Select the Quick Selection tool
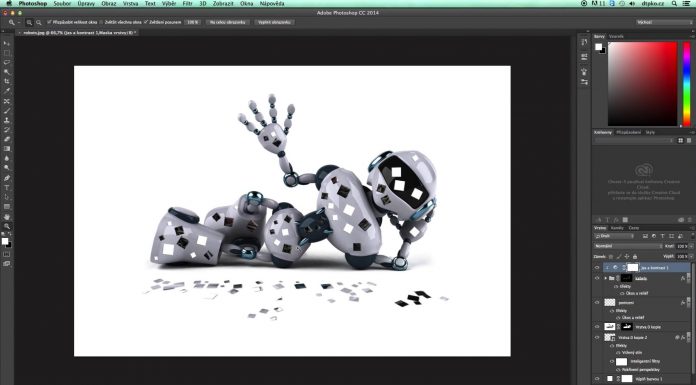This screenshot has height=385, width=696. (x=7, y=72)
